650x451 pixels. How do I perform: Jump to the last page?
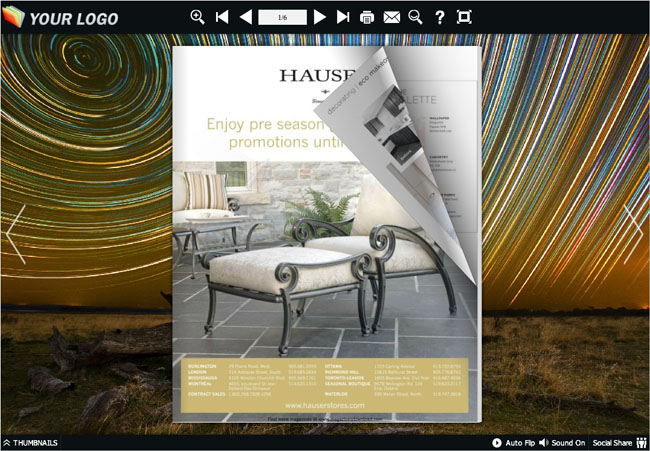(x=343, y=17)
